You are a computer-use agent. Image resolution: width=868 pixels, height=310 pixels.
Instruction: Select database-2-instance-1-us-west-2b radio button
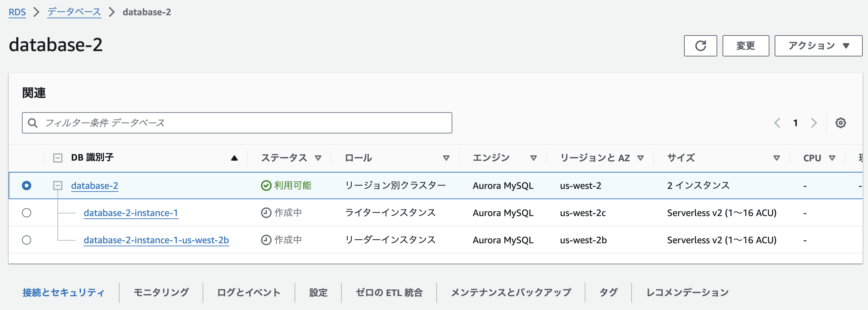[x=27, y=240]
